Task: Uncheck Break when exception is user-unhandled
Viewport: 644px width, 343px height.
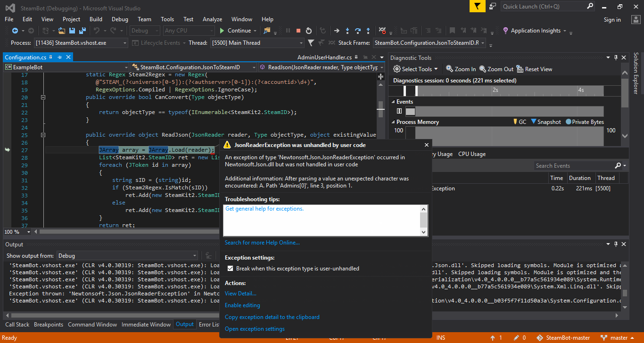Action: click(230, 269)
